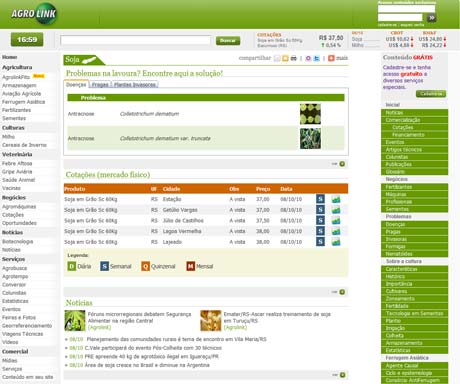Open the Emater/RS-Ascar news thumbnail

click(211, 321)
